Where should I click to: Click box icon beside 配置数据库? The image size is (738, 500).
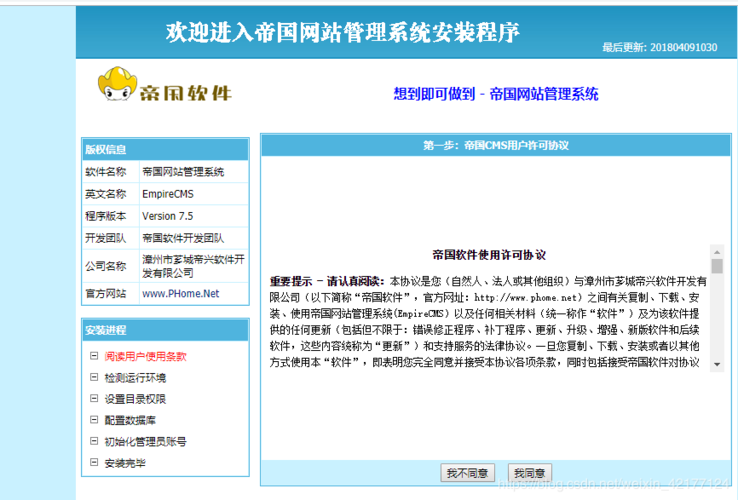point(94,419)
